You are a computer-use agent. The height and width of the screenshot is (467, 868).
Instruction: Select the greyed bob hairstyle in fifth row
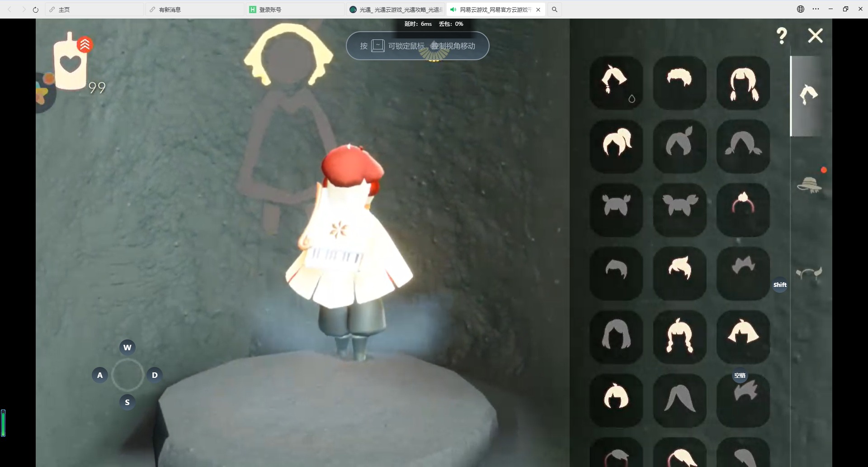tap(616, 337)
